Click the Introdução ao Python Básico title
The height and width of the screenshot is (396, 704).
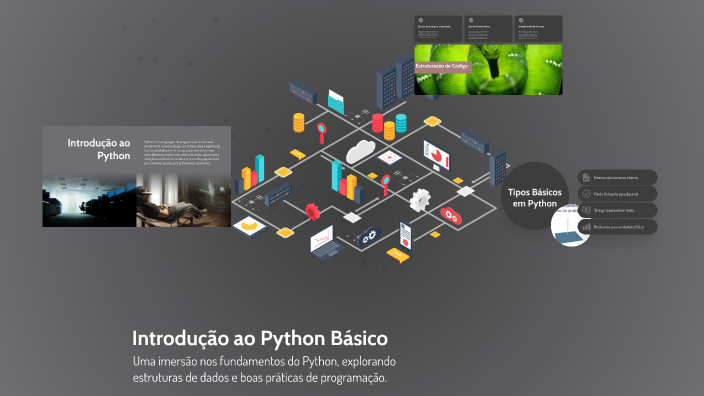(260, 339)
